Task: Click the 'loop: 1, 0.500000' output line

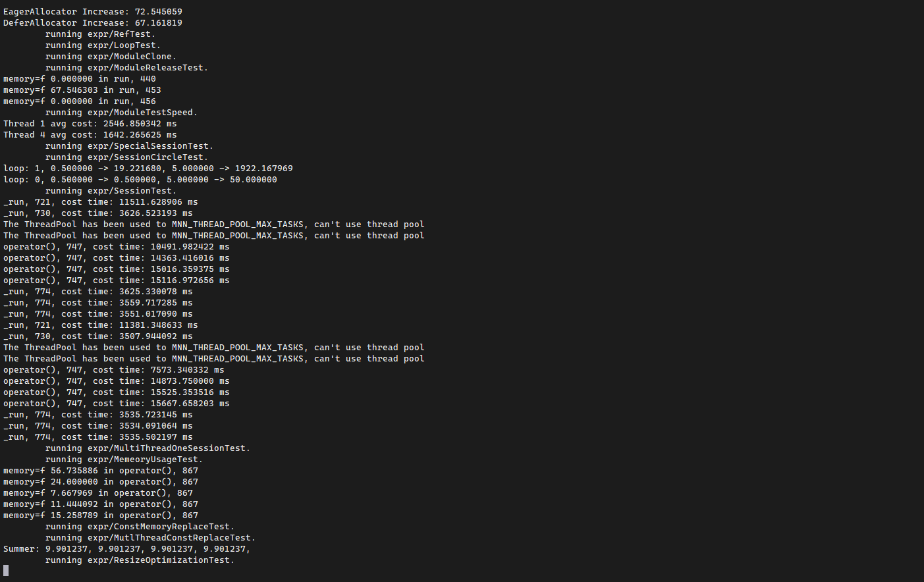Action: coord(148,169)
